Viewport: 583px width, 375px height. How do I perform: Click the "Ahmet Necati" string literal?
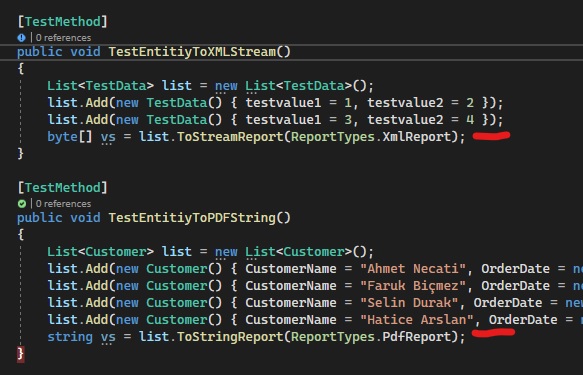[413, 269]
